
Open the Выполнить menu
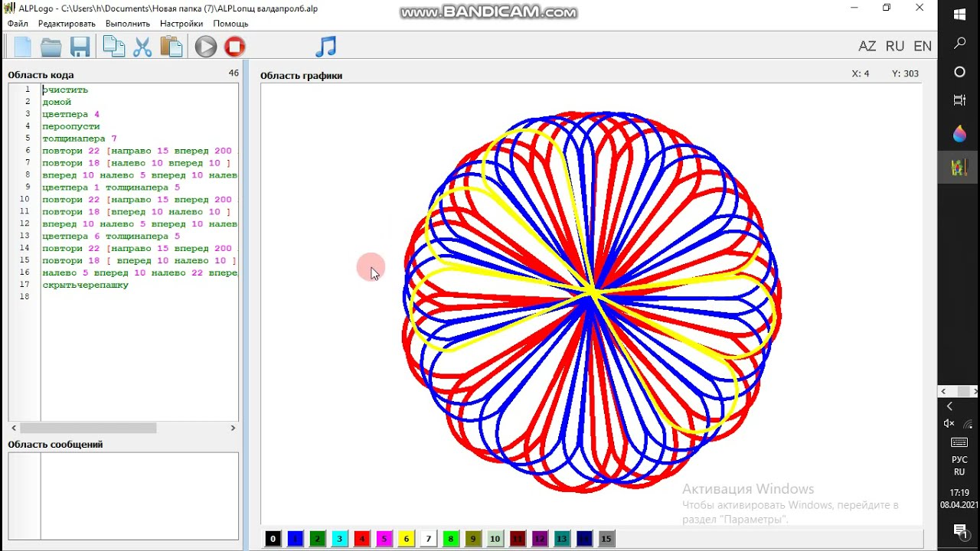[128, 24]
